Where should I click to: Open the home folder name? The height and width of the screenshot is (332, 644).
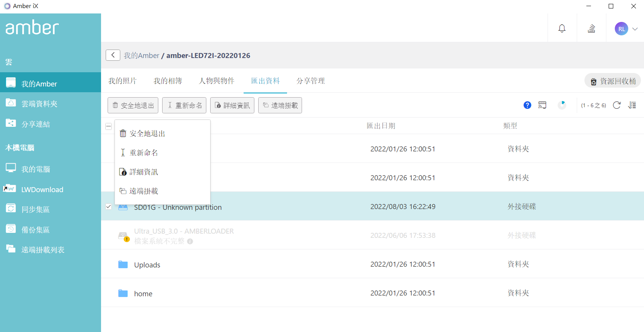(x=143, y=294)
